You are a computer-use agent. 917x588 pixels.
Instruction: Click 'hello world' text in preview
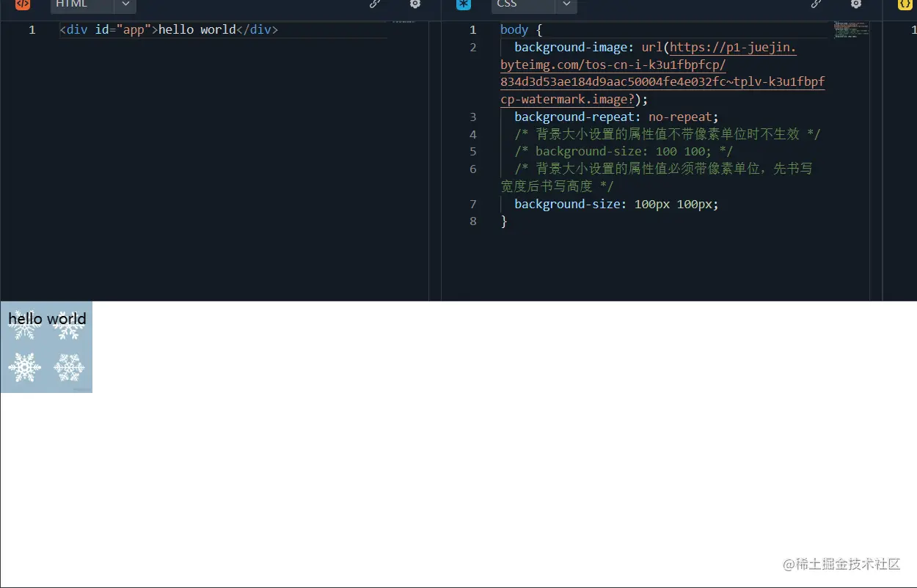coord(47,319)
